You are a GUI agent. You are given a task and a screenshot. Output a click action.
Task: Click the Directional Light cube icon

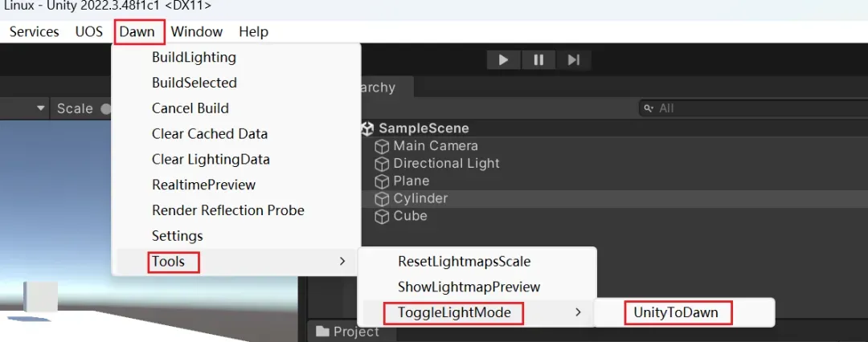(382, 165)
